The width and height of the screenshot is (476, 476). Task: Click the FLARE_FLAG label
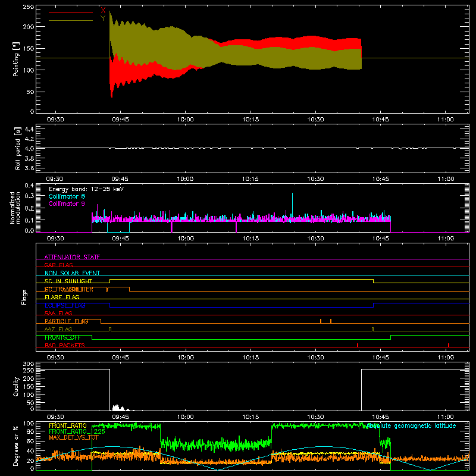pos(62,297)
